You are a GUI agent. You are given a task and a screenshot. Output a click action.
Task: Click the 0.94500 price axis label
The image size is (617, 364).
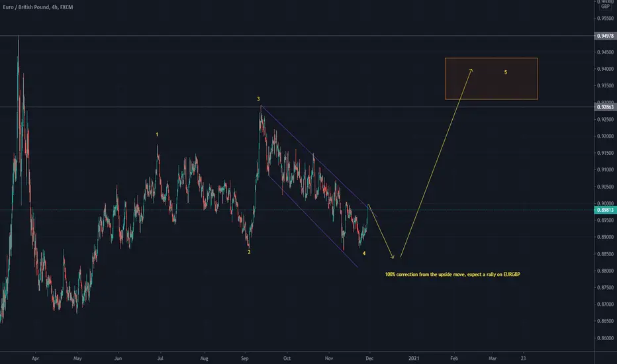click(x=605, y=52)
